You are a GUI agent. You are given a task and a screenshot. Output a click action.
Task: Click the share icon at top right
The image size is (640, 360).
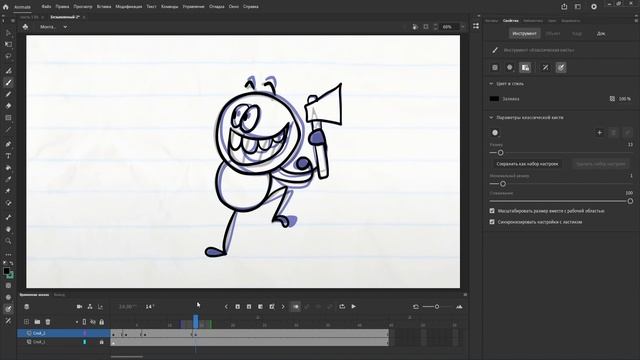coord(564,7)
